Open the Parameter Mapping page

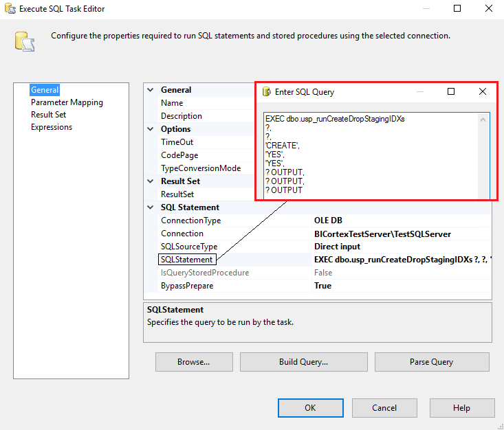[x=67, y=102]
